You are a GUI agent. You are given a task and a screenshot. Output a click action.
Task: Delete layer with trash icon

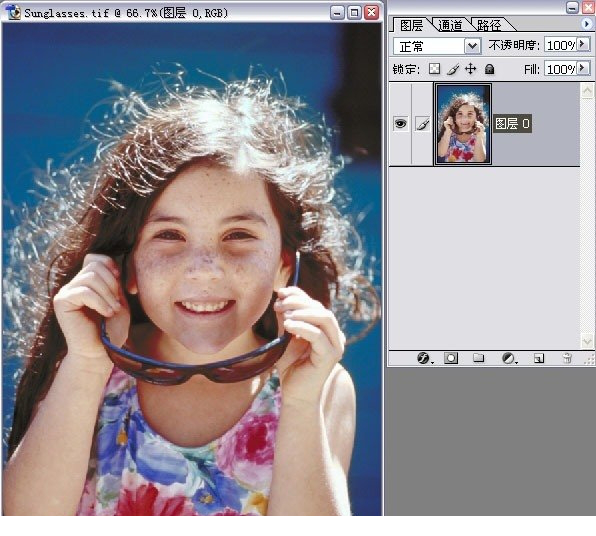[x=567, y=358]
